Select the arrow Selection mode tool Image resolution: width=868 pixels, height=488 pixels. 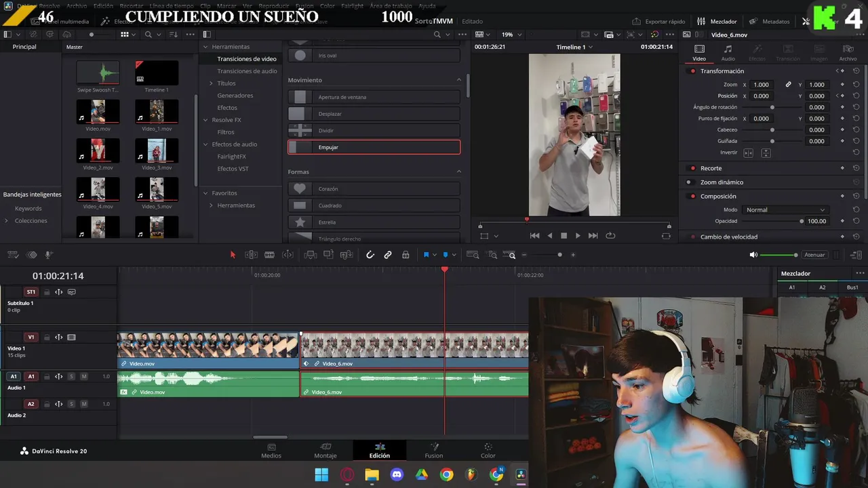(x=233, y=255)
